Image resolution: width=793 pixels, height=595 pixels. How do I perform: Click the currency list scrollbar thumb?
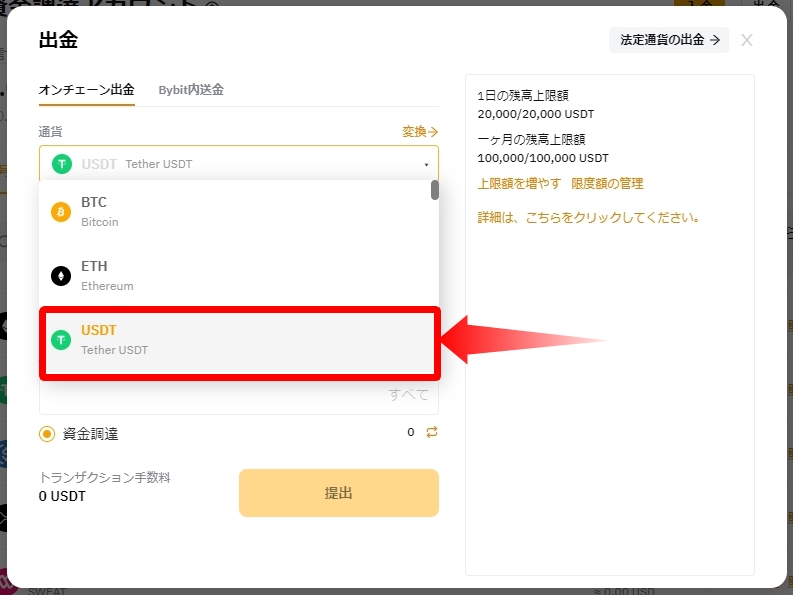click(434, 190)
